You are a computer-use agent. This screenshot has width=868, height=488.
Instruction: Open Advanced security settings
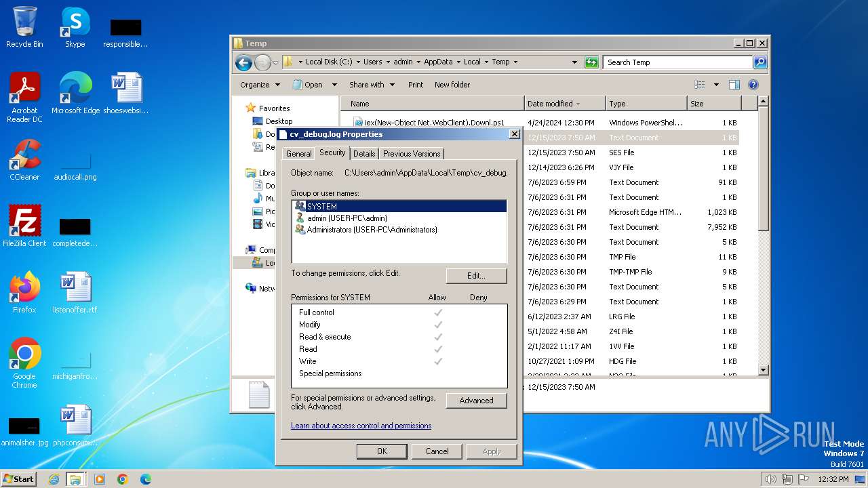pyautogui.click(x=476, y=401)
